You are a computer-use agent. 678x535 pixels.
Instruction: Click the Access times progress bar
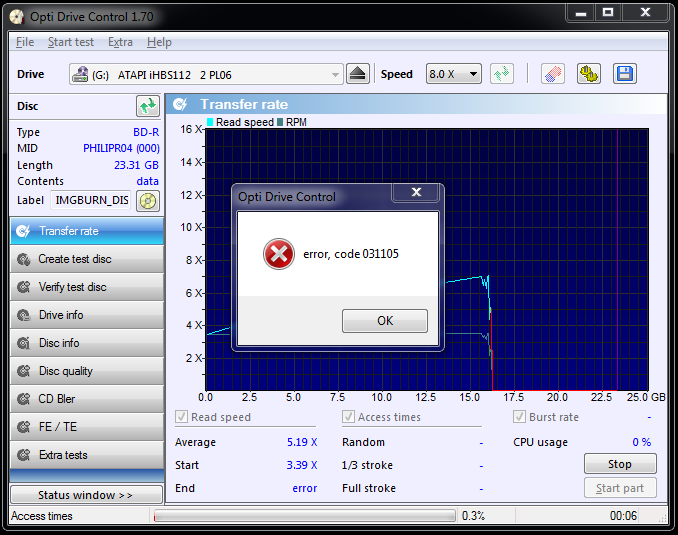pos(305,516)
